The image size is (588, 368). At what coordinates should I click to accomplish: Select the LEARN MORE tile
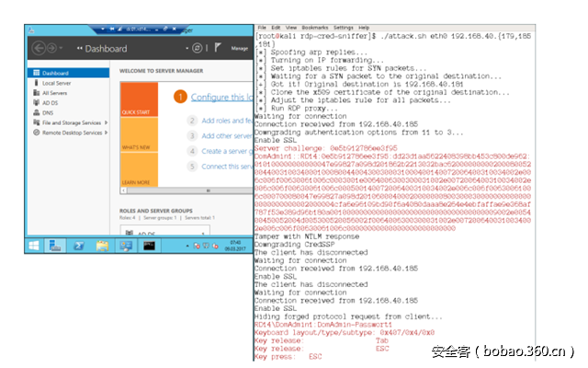pyautogui.click(x=139, y=169)
